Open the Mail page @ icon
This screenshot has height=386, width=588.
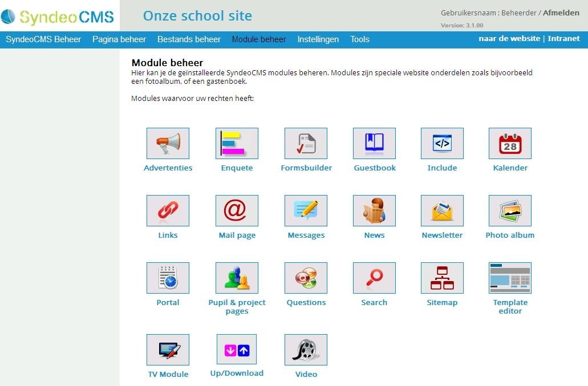237,211
